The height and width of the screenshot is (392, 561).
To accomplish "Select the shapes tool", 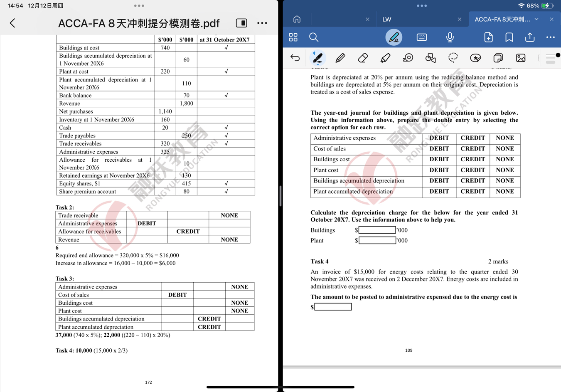I will (431, 58).
